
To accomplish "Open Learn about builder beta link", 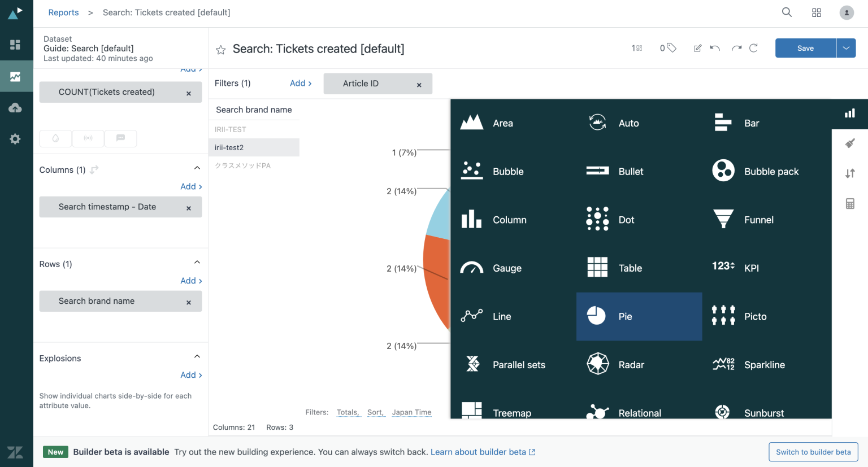I will pyautogui.click(x=483, y=452).
